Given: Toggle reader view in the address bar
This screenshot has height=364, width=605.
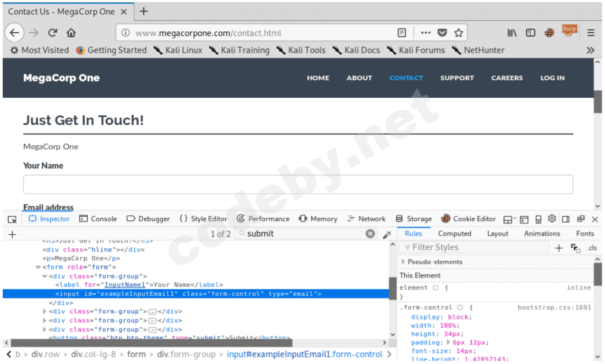Looking at the screenshot, I should point(402,33).
